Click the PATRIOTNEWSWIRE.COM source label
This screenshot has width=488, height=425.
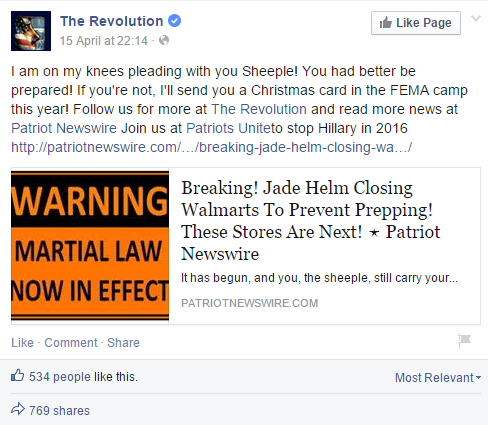pyautogui.click(x=250, y=303)
